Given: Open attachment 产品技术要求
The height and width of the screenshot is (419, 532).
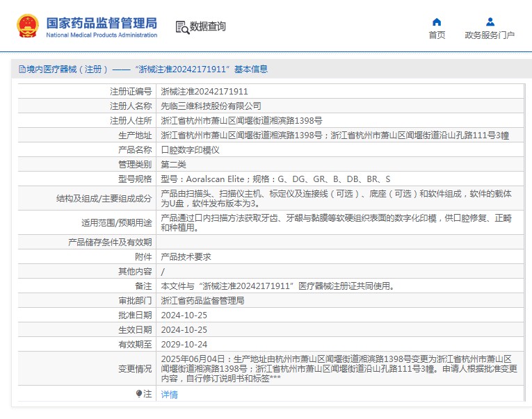Looking at the screenshot, I should 186,256.
